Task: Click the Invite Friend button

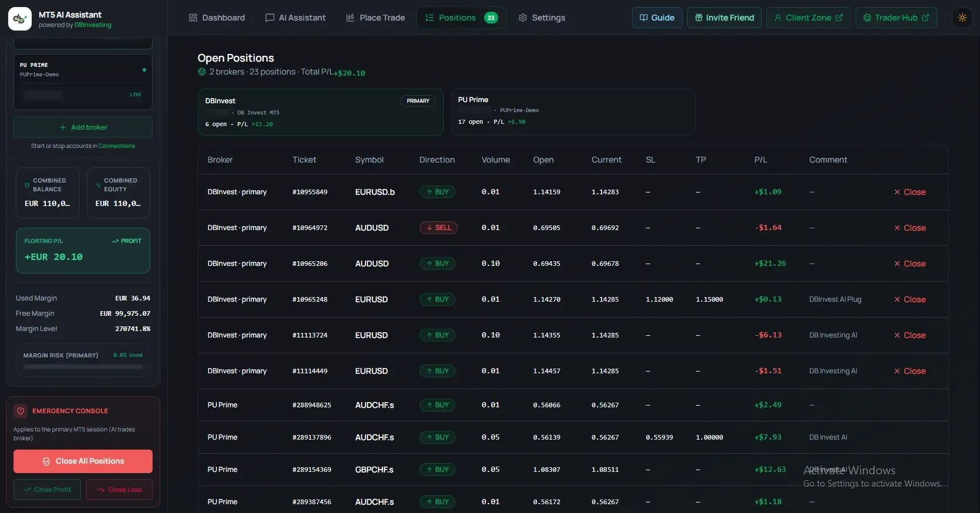Action: (724, 18)
